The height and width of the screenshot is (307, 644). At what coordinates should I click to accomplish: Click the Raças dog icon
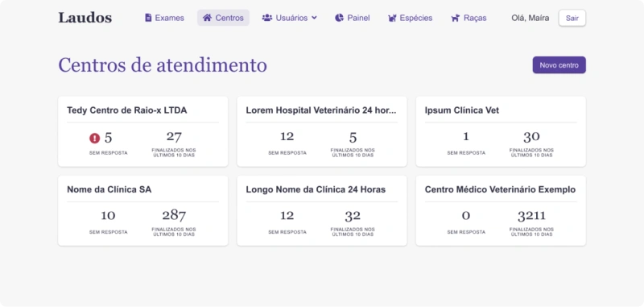[455, 18]
